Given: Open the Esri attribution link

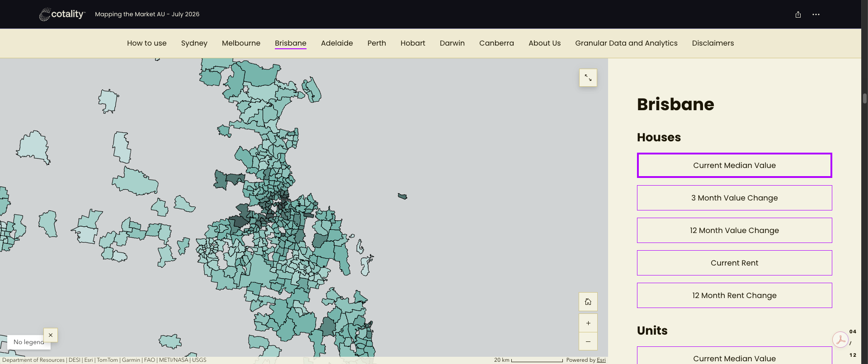Looking at the screenshot, I should click(x=601, y=360).
